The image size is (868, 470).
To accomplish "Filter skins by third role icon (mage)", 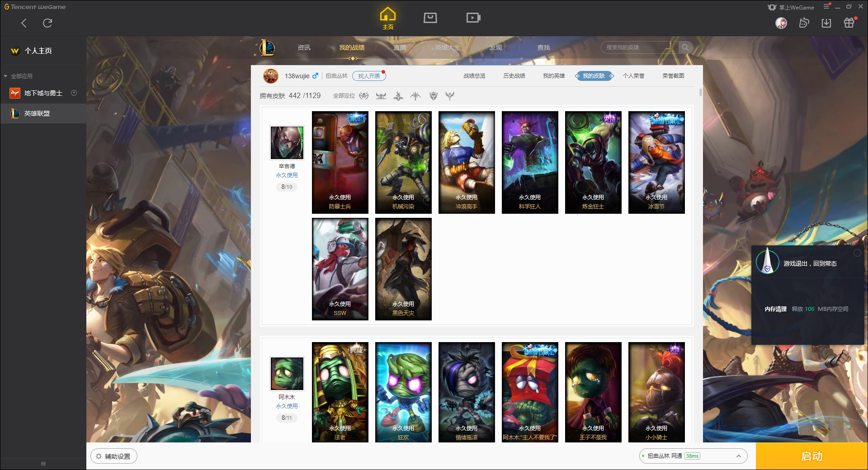I will click(x=398, y=96).
